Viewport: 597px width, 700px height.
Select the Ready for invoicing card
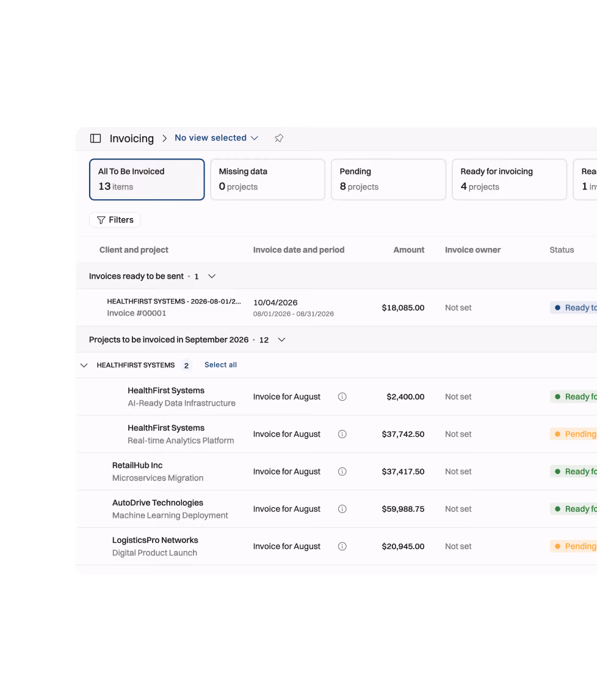[x=510, y=180]
